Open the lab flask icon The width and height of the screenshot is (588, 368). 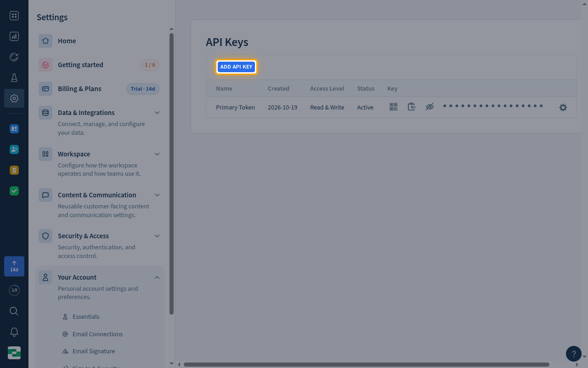pos(14,78)
